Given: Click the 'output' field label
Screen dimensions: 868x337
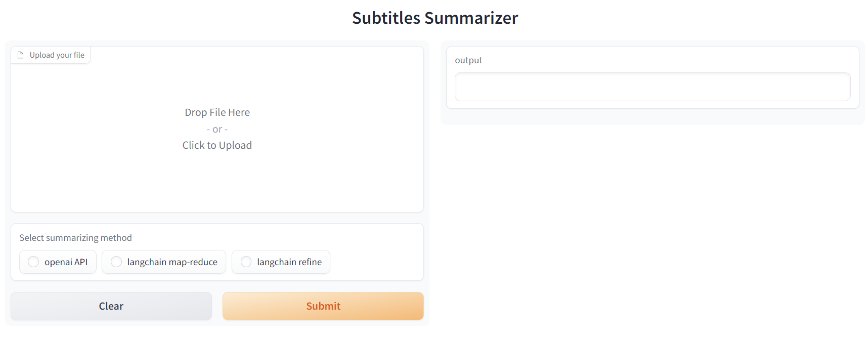Looking at the screenshot, I should pos(468,60).
